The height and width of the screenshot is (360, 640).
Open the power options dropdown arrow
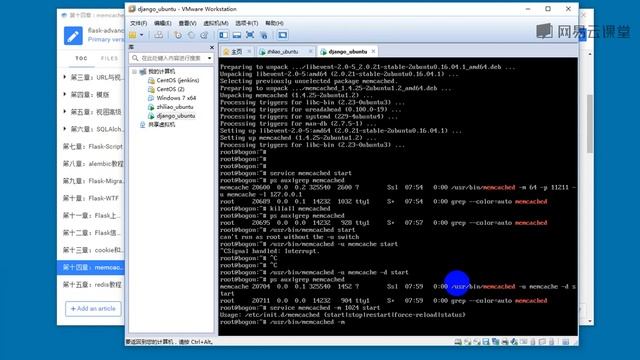pyautogui.click(x=142, y=35)
